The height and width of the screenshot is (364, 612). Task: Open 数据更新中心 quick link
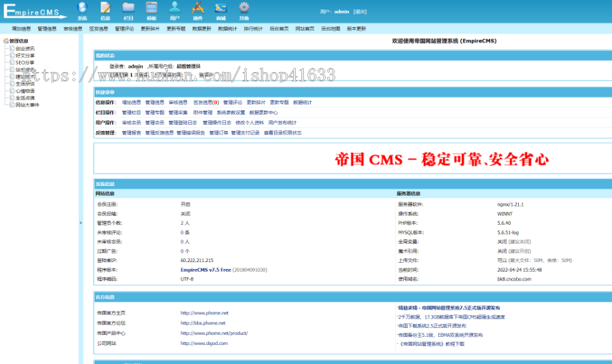[x=263, y=113]
